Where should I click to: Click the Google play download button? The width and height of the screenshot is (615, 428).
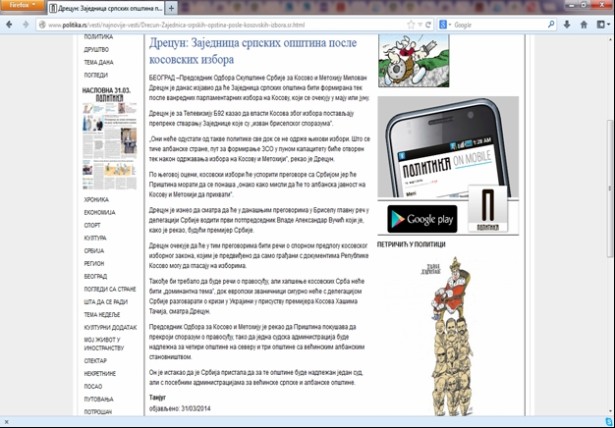coord(422,219)
